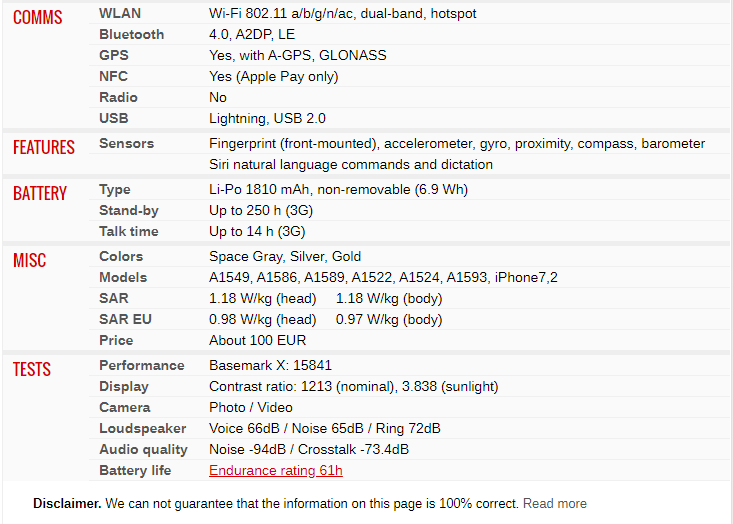Click the Talk time label
Viewport: 733px width, 524px height.
129,232
